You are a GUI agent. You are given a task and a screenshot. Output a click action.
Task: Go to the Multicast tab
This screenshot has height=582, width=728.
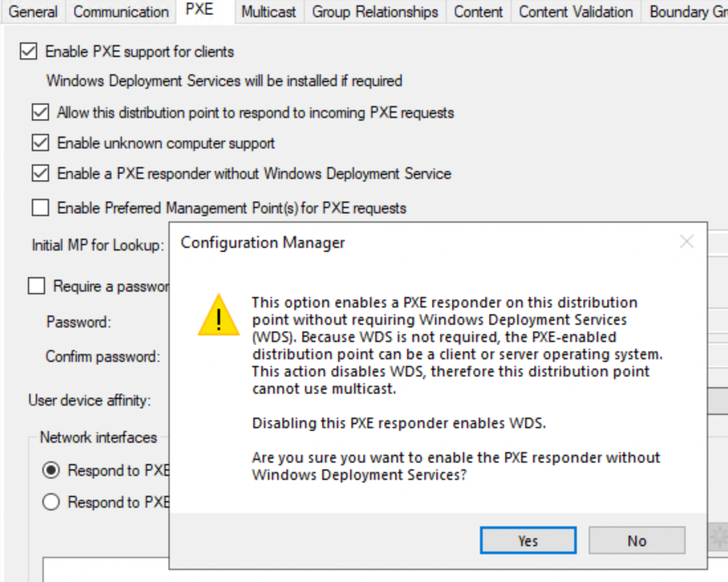coord(270,12)
